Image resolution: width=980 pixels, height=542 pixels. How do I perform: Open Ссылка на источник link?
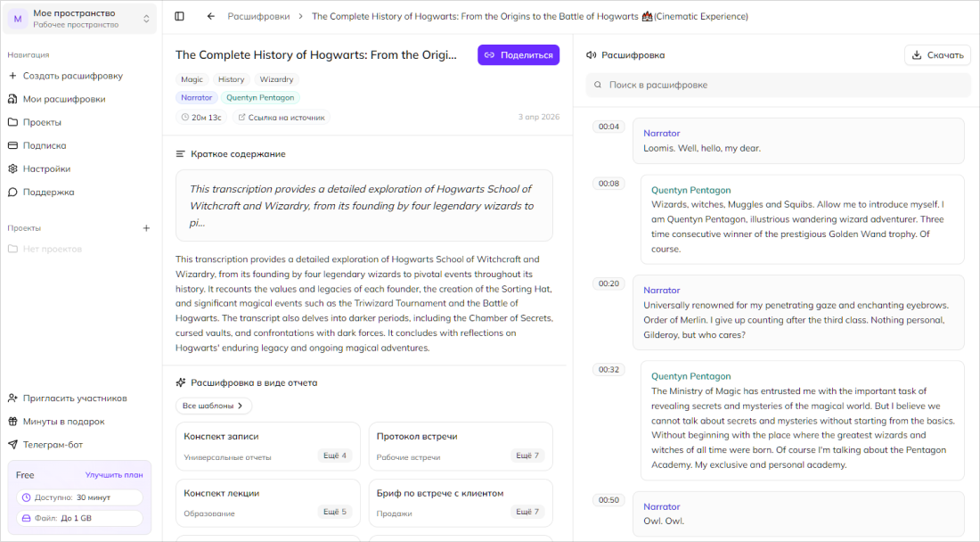tap(282, 117)
